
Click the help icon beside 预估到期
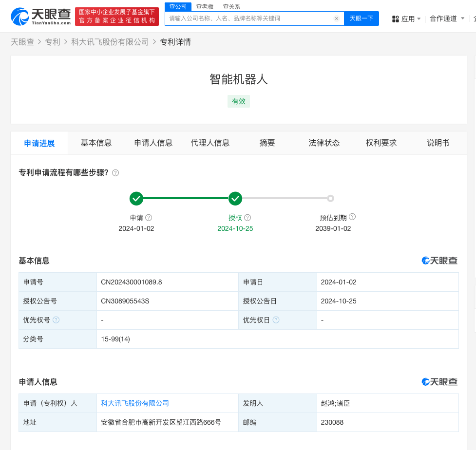tap(352, 217)
